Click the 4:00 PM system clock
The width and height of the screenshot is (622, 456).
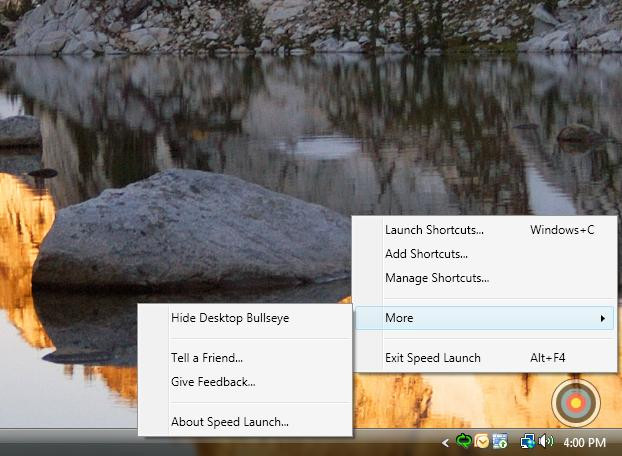585,442
